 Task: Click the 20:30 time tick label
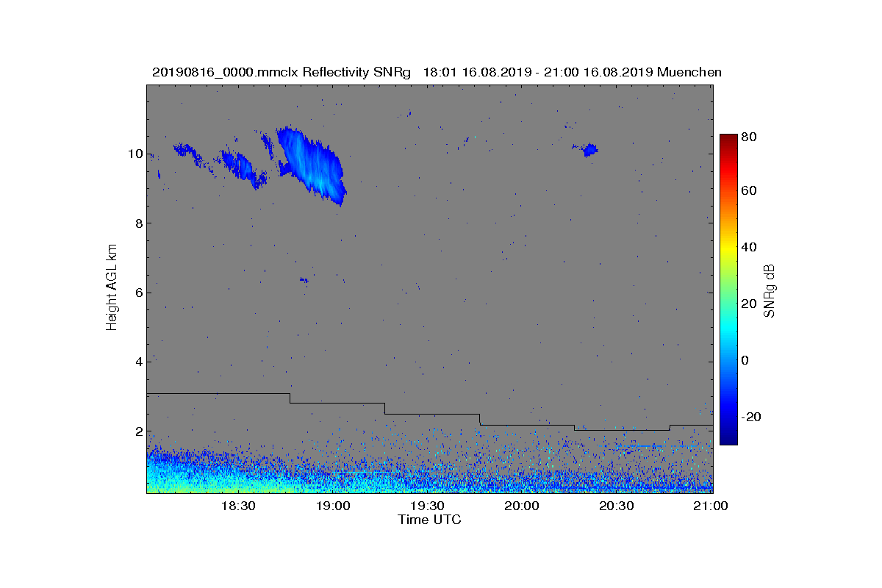point(617,506)
